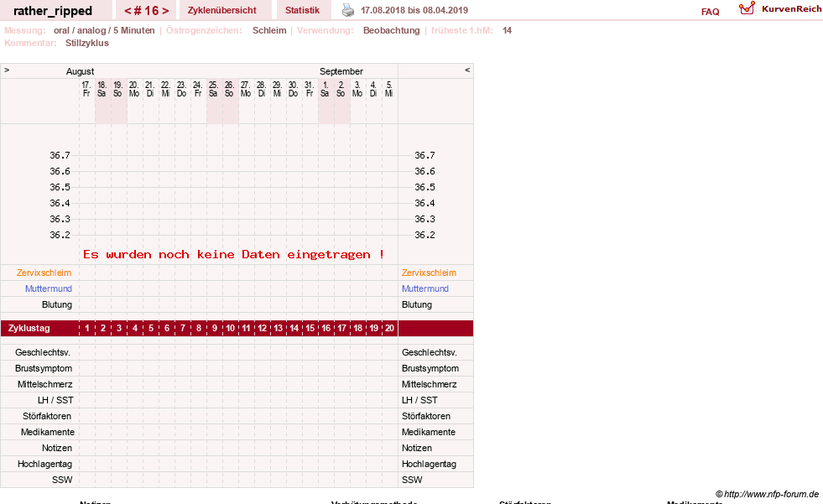Click the left Medikamente row label

point(47,432)
